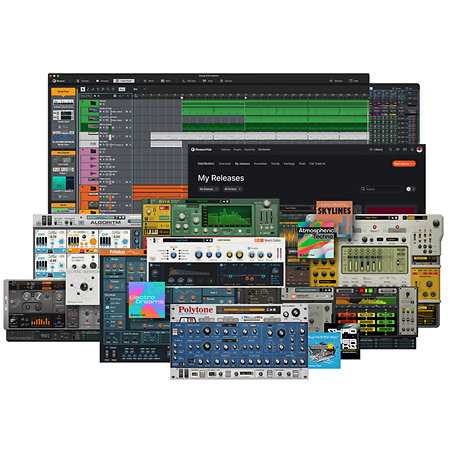Click the green button on the multiband device header

[371, 291]
